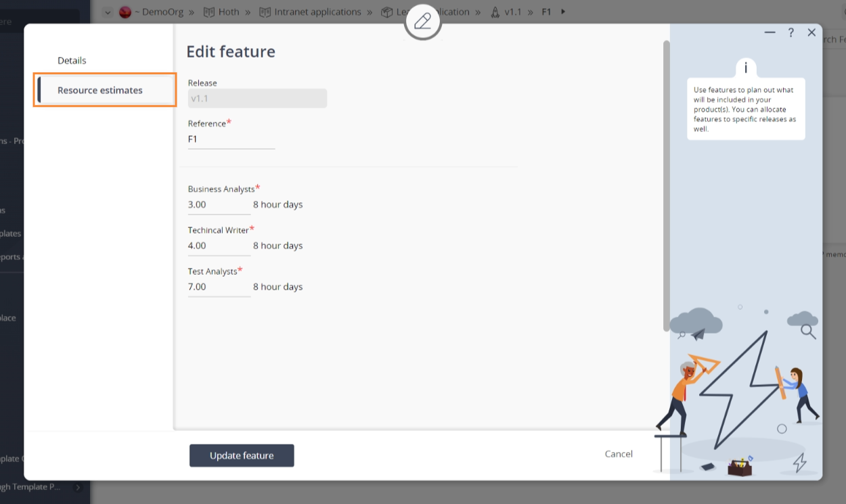The width and height of the screenshot is (846, 504).
Task: Select the product icon before v1.1
Action: click(386, 12)
